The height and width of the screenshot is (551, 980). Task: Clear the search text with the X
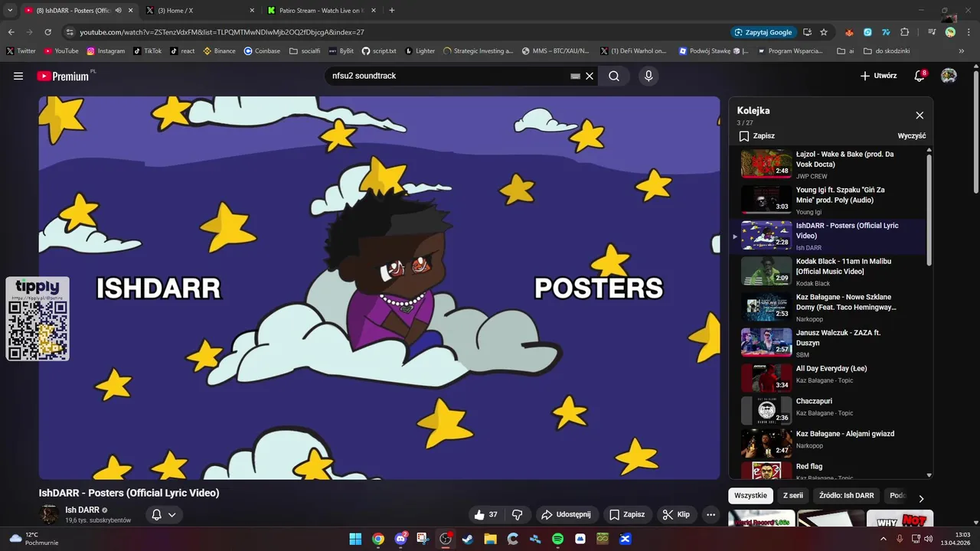tap(590, 76)
